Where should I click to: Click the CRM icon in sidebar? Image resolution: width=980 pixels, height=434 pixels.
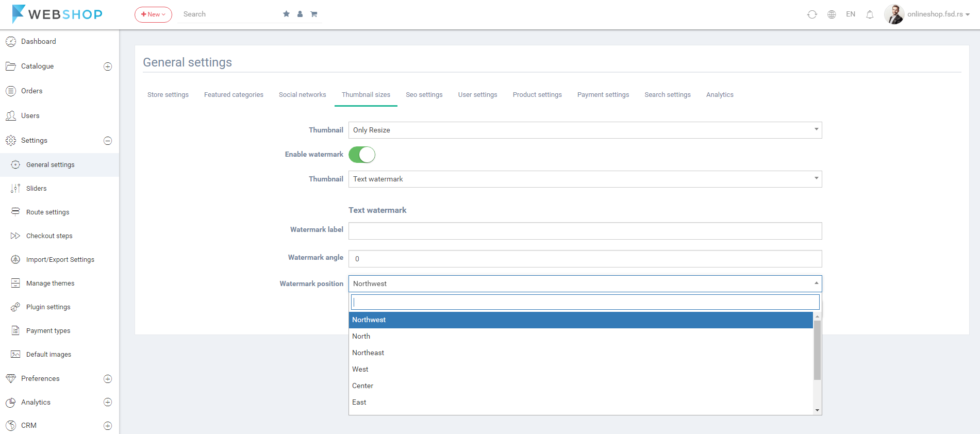pos(11,426)
